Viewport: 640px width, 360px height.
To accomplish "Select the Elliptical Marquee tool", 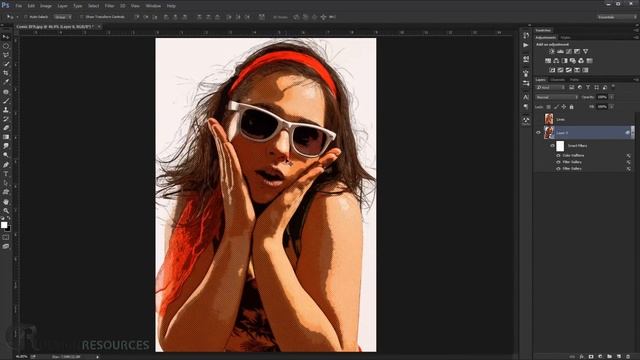I will [6, 46].
